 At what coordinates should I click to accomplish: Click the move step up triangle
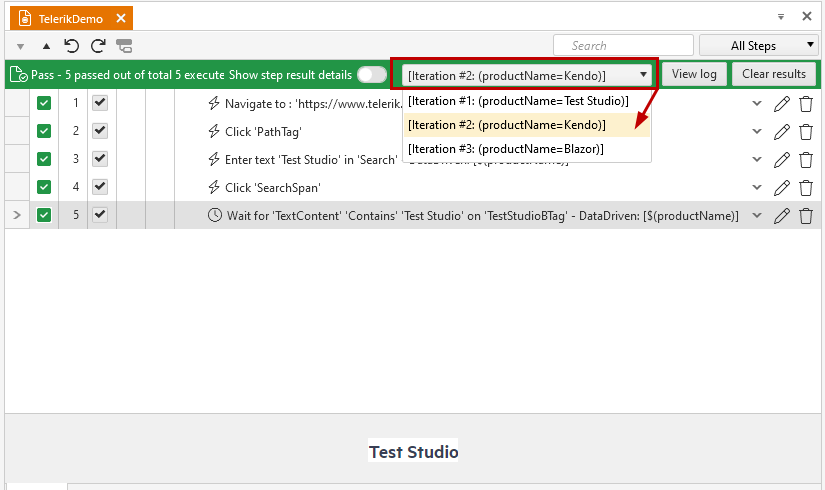pos(46,46)
